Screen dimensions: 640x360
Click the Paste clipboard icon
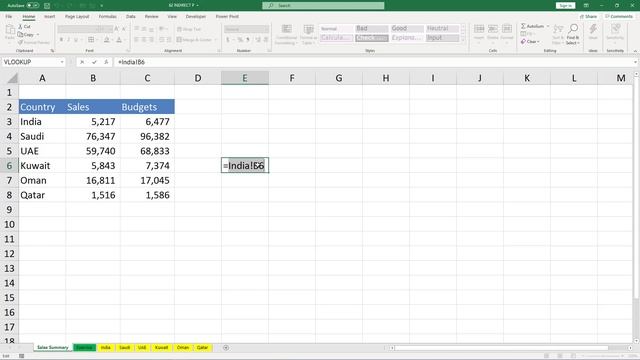click(10, 30)
